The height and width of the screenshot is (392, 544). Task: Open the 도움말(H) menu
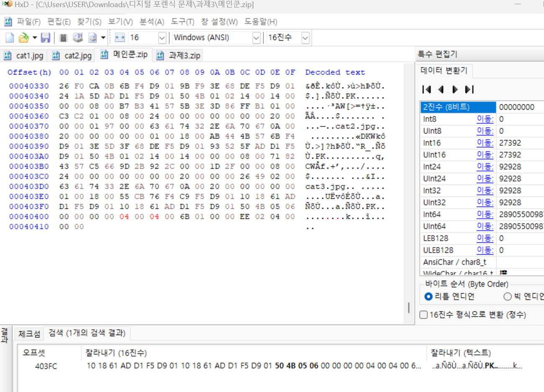coord(261,22)
